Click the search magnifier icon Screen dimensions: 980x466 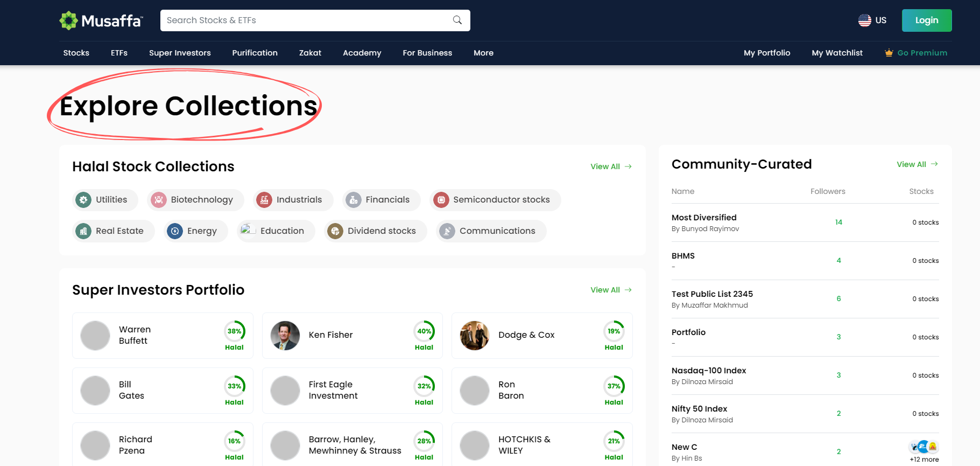pos(457,20)
